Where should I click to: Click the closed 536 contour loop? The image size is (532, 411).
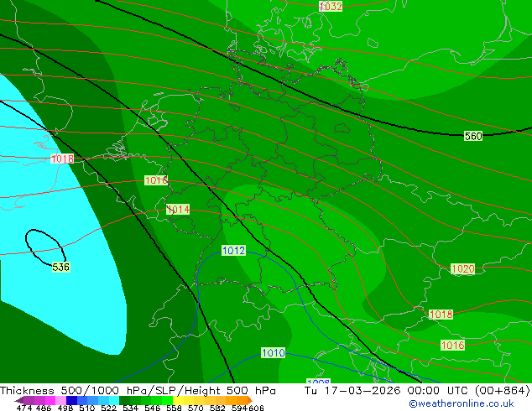(44, 247)
